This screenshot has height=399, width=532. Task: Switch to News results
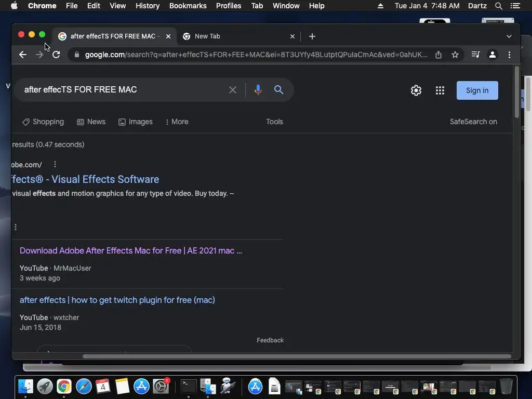(x=91, y=122)
